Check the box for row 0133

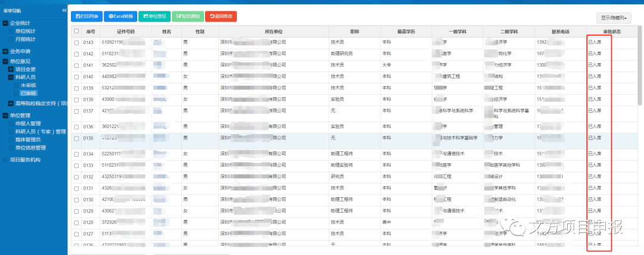point(76,166)
